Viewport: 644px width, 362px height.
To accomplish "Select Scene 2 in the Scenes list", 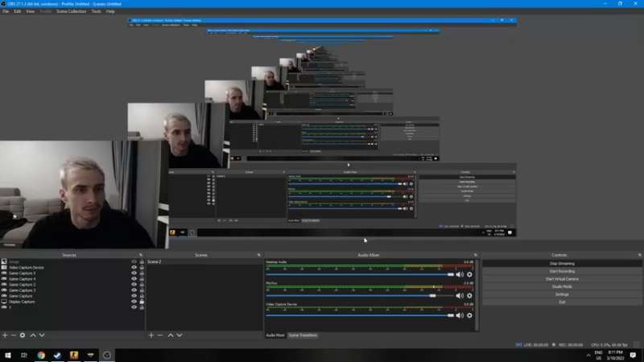I will [x=204, y=261].
